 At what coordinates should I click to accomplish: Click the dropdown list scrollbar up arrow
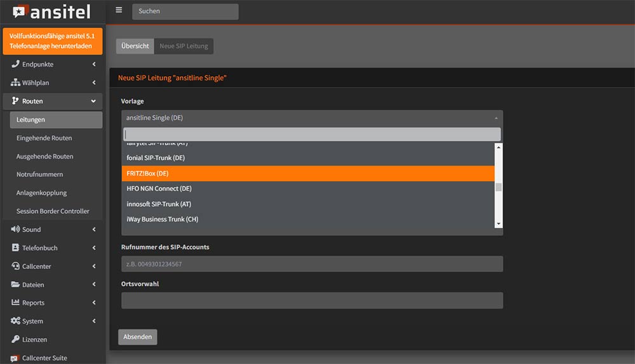[x=498, y=147]
